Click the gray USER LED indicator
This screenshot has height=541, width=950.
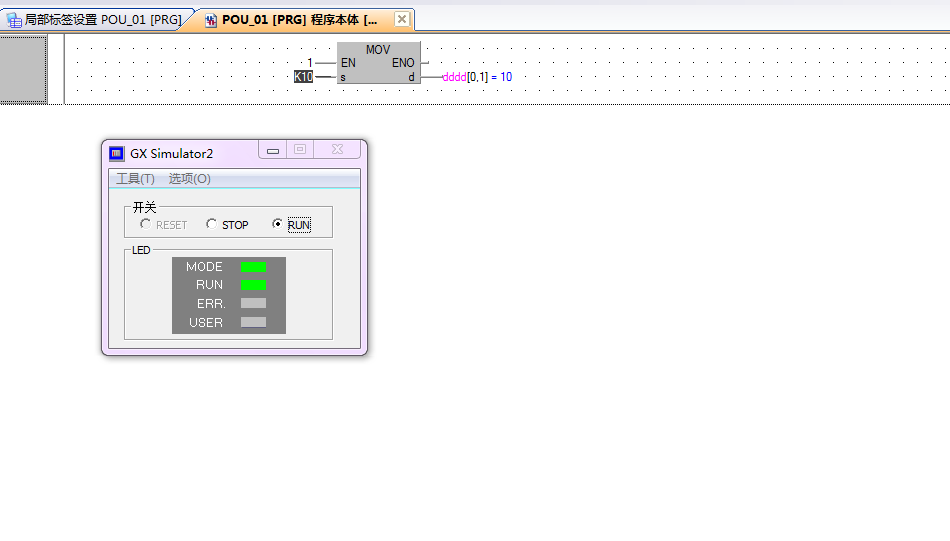253,322
